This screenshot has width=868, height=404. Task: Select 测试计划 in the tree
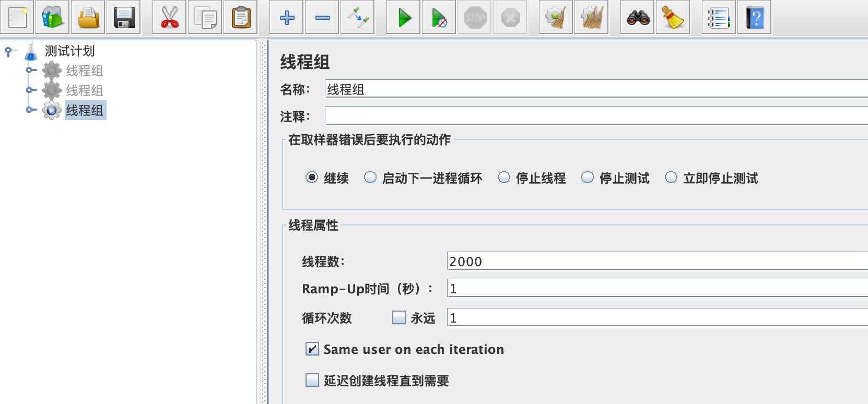click(69, 51)
